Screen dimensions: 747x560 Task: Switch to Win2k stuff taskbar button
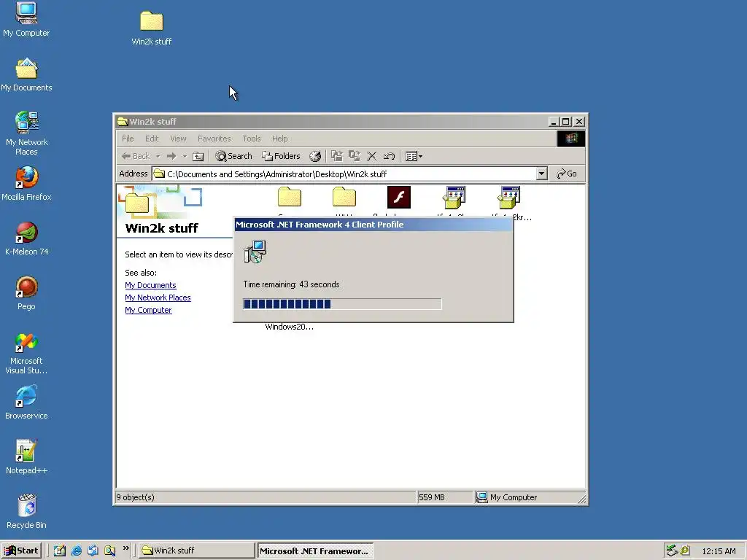197,551
